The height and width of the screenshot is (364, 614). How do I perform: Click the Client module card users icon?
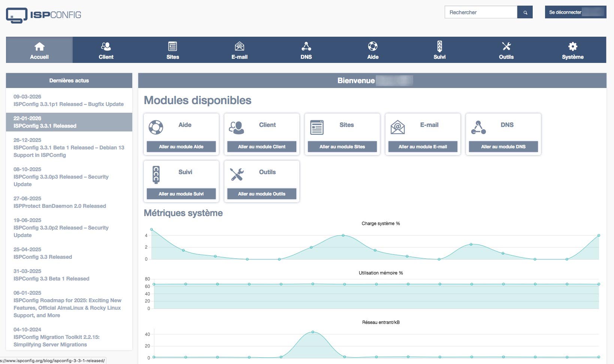(x=236, y=127)
